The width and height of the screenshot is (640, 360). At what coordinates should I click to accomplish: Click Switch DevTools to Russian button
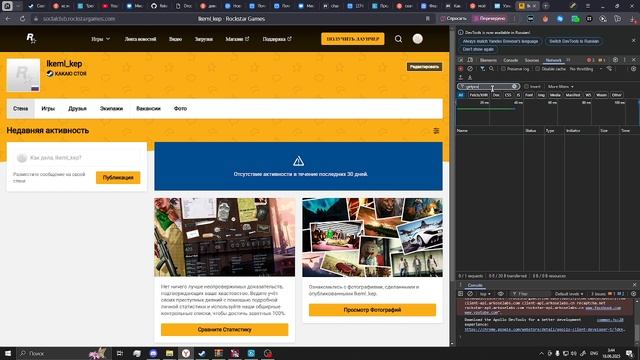pos(573,41)
